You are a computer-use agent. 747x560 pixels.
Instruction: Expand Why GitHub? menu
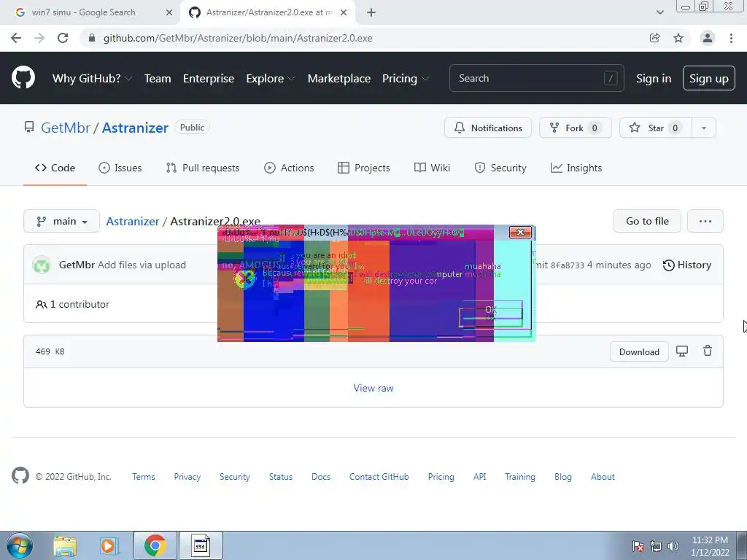[x=92, y=78]
